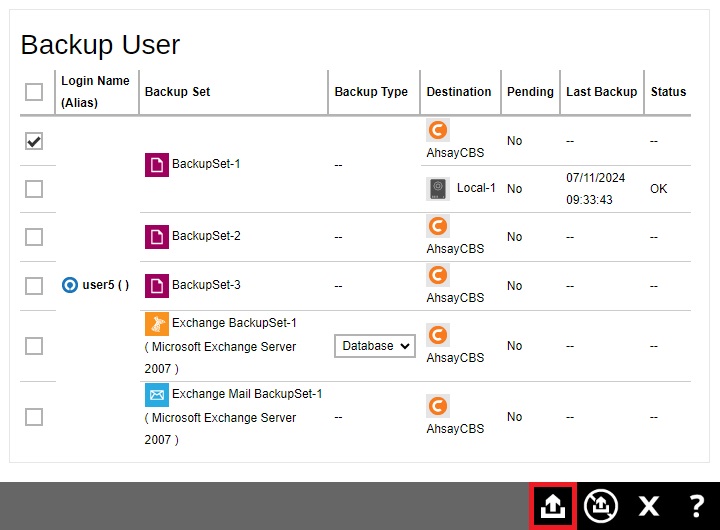Click the Backup Set column header
This screenshot has width=720, height=530.
click(178, 92)
